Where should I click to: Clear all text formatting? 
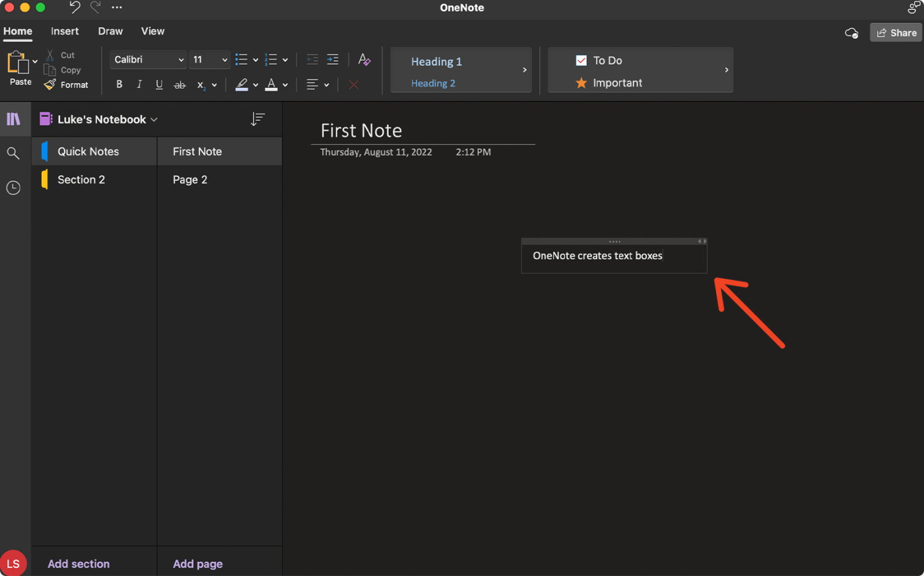364,59
